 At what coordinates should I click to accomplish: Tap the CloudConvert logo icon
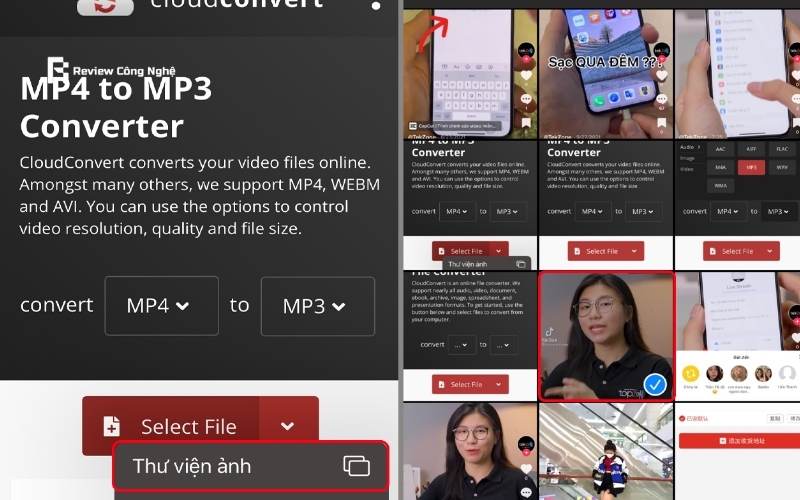pyautogui.click(x=106, y=6)
